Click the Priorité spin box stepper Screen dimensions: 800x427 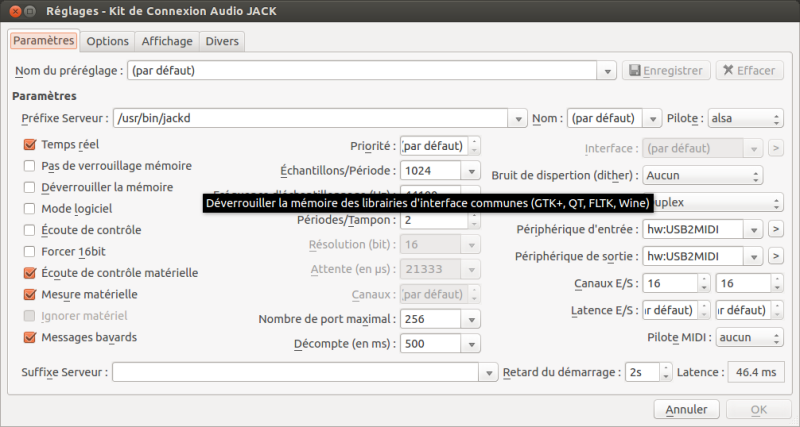[x=474, y=146]
